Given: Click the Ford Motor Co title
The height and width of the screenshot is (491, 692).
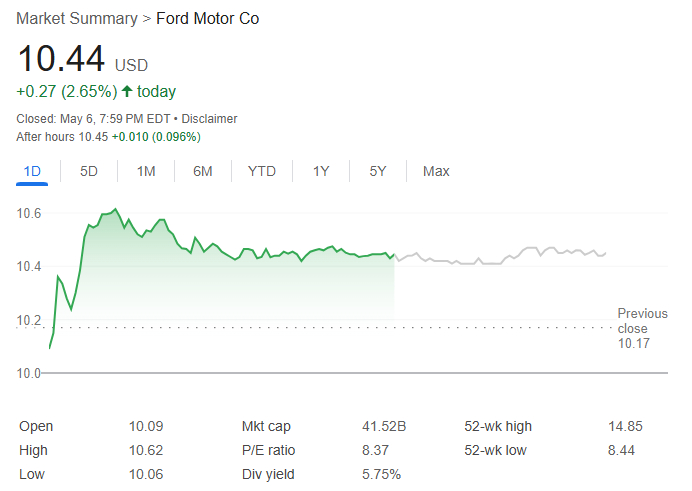Looking at the screenshot, I should click(x=208, y=19).
